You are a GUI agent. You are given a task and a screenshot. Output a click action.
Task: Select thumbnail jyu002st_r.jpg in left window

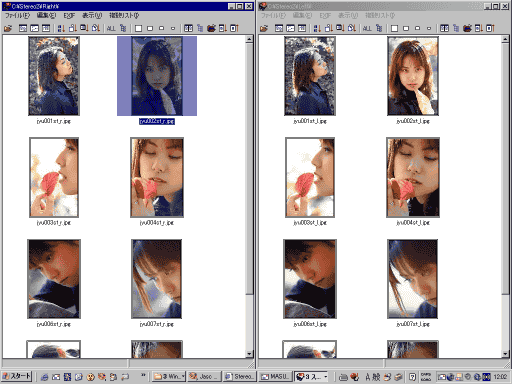[x=157, y=76]
